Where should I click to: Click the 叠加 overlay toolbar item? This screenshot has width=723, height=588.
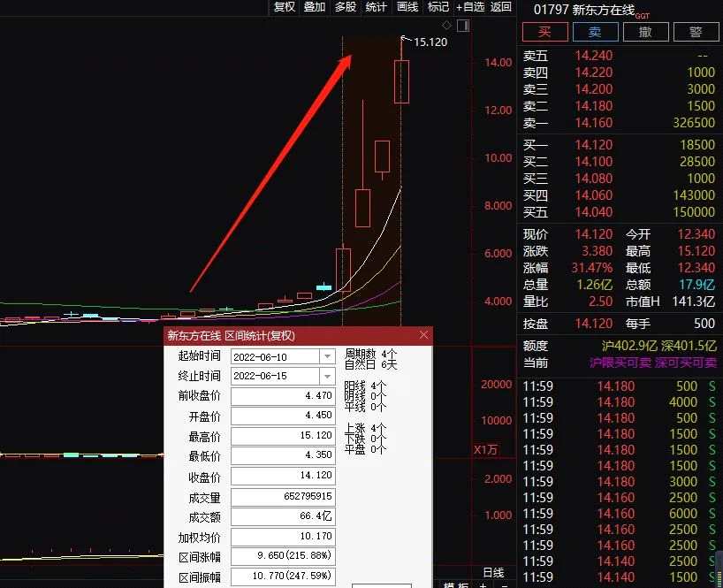315,7
